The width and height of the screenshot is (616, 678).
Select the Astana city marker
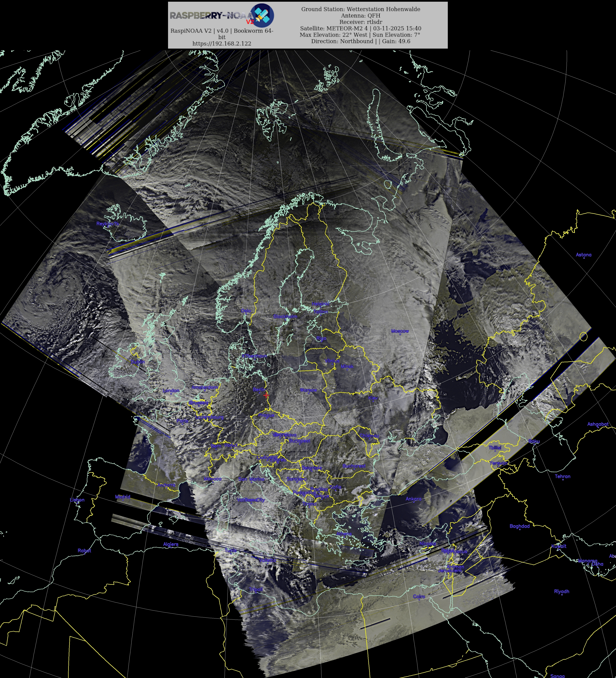(584, 258)
